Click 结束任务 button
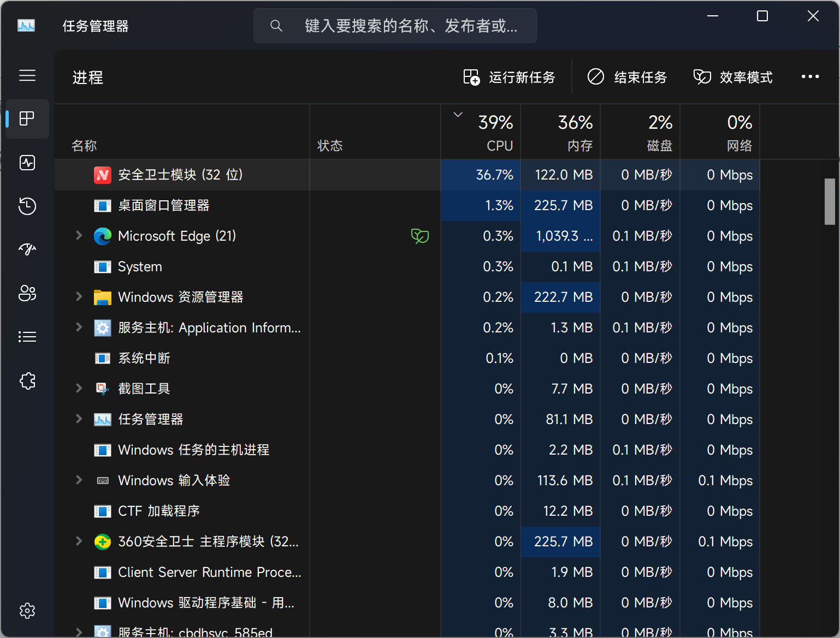 (628, 77)
